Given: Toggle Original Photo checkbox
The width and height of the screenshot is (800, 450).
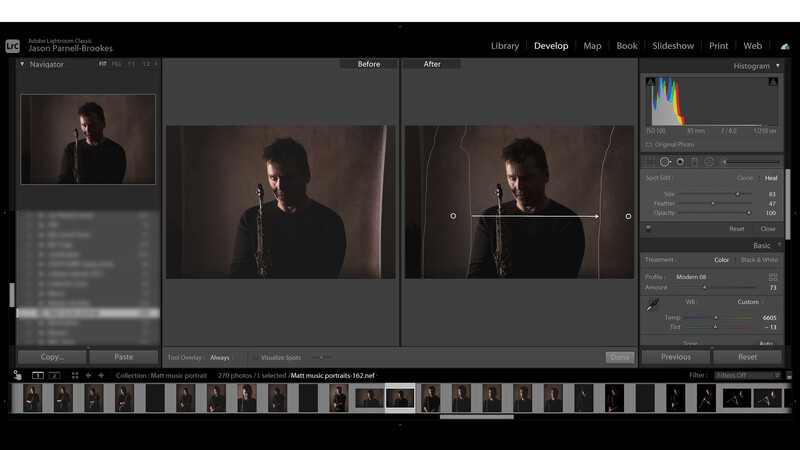Looking at the screenshot, I should pos(649,145).
